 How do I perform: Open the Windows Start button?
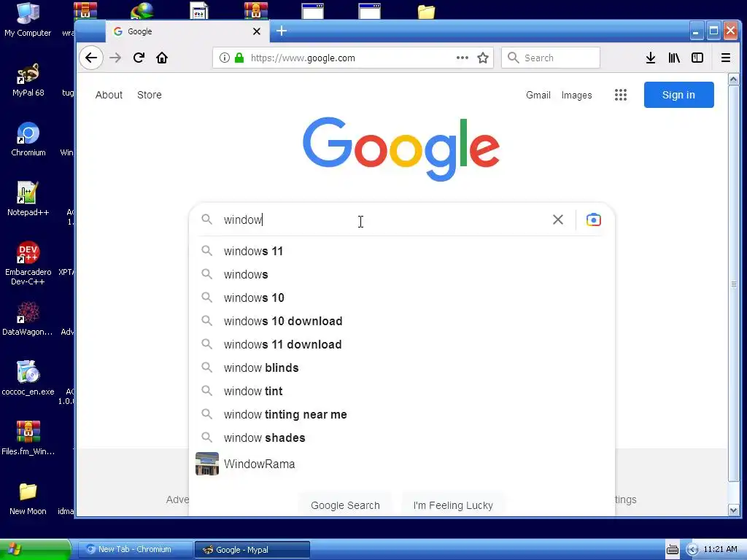click(x=35, y=549)
